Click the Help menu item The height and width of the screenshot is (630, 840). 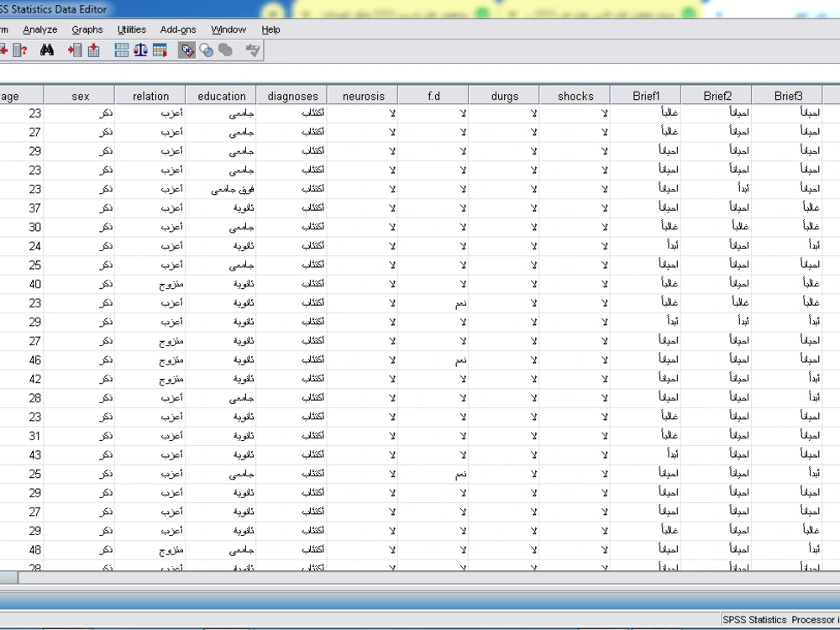(270, 29)
